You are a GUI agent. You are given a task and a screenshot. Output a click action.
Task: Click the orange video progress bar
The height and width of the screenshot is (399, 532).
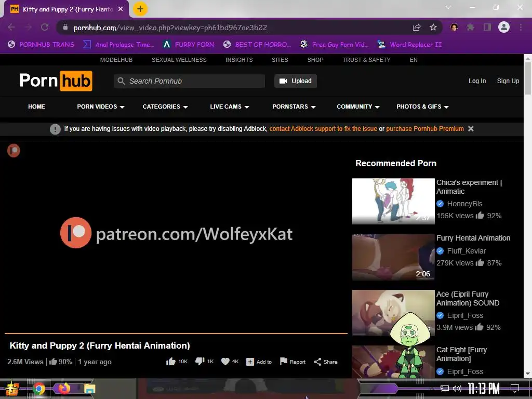coord(176,334)
